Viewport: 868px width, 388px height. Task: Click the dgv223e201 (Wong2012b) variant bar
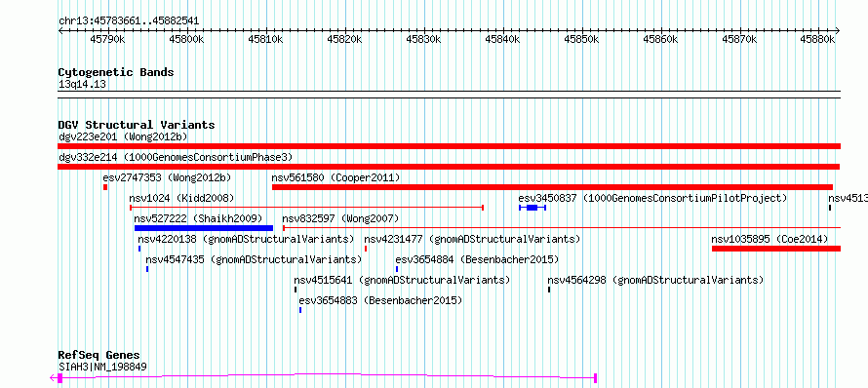(x=449, y=146)
